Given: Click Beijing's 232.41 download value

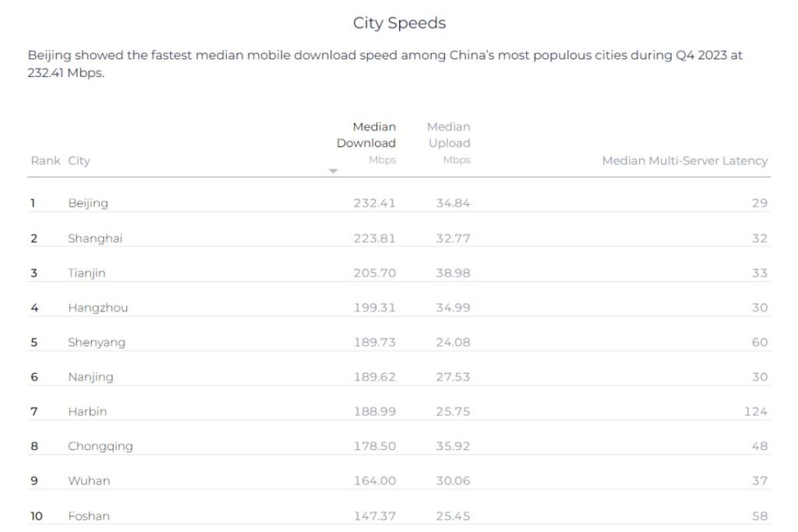Looking at the screenshot, I should (375, 203).
